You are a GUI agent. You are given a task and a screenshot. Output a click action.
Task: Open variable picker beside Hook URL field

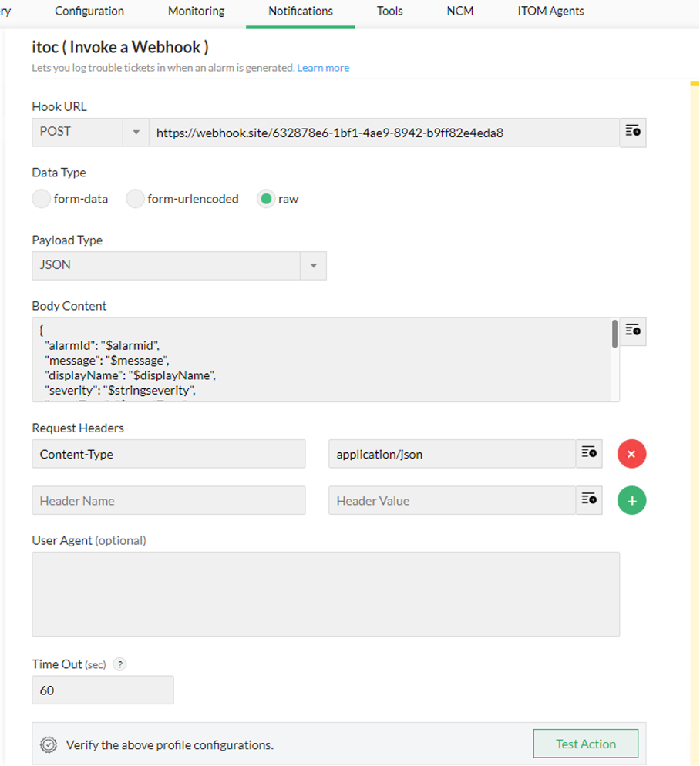coord(633,132)
